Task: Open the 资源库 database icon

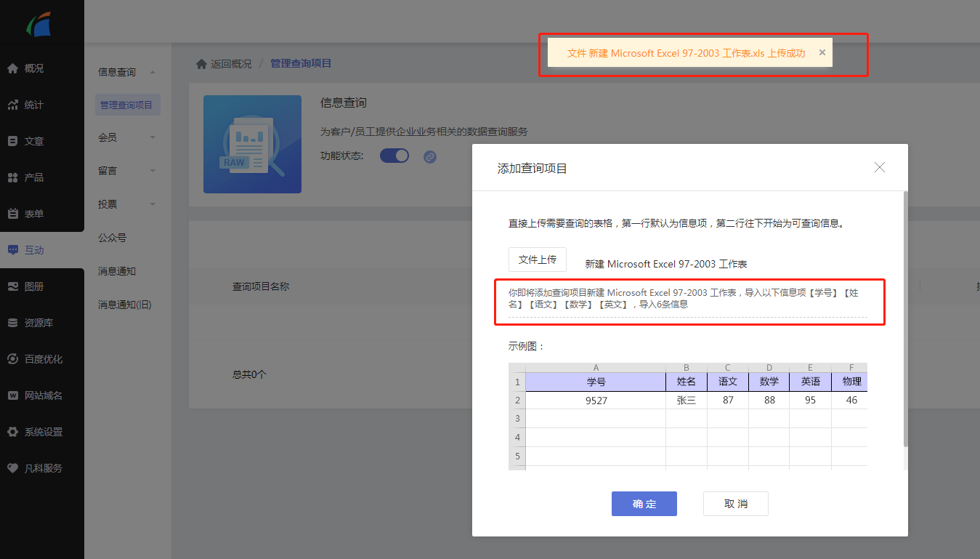Action: click(x=12, y=323)
